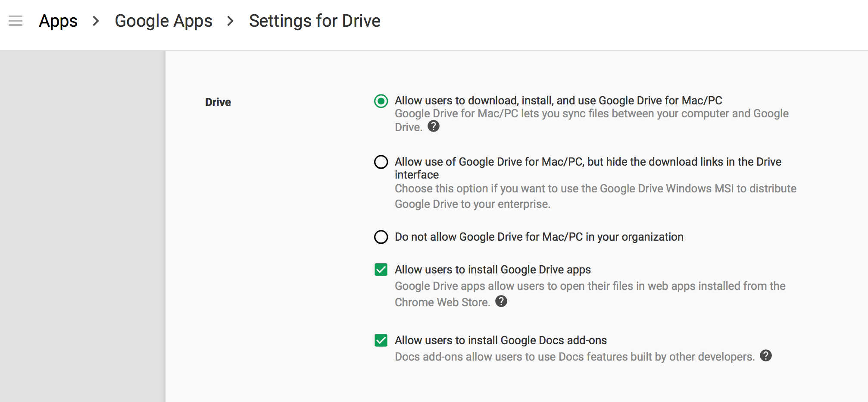The image size is (868, 402).
Task: Select hide the download links radio option
Action: click(x=381, y=162)
